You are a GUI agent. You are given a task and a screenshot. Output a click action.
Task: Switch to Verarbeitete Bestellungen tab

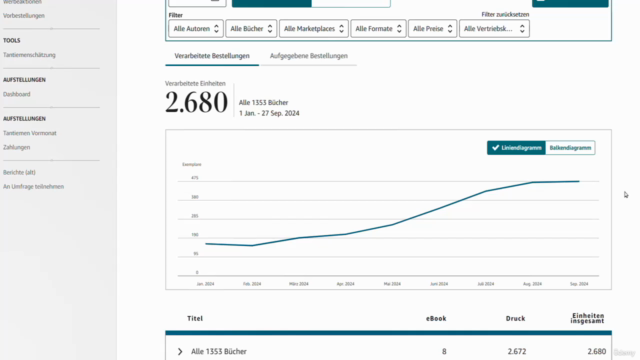pos(212,56)
